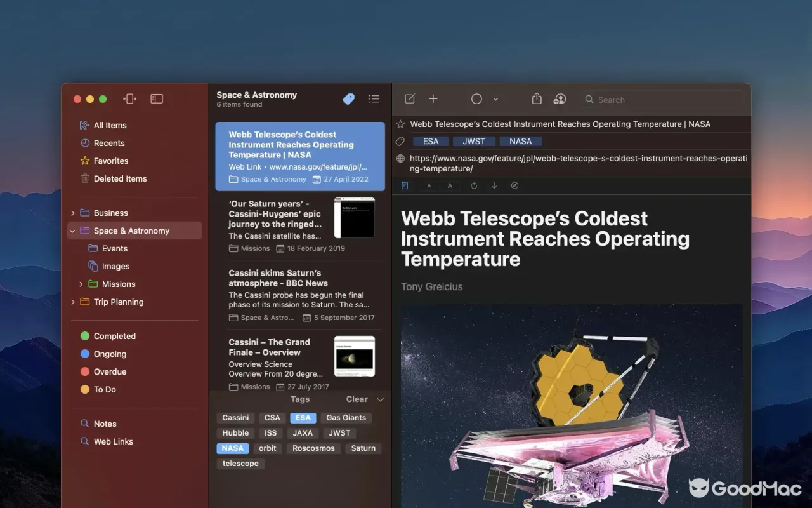Open the status circle dropdown arrow

495,99
